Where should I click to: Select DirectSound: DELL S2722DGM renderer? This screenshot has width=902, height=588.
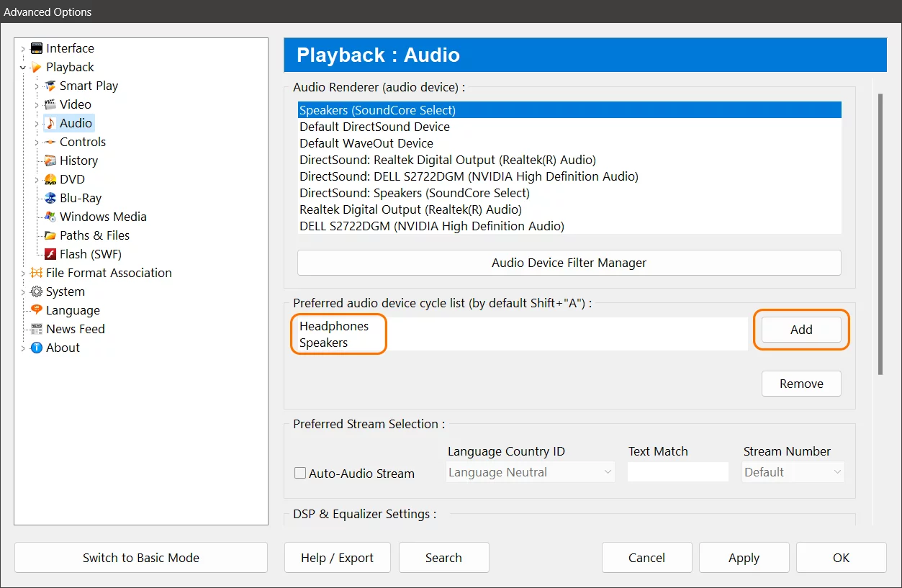pos(569,176)
